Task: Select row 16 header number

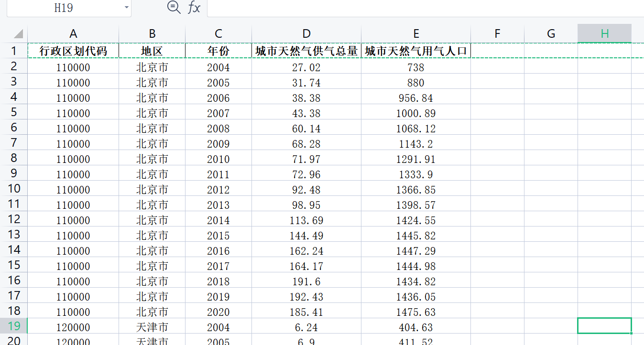Action: pos(14,280)
